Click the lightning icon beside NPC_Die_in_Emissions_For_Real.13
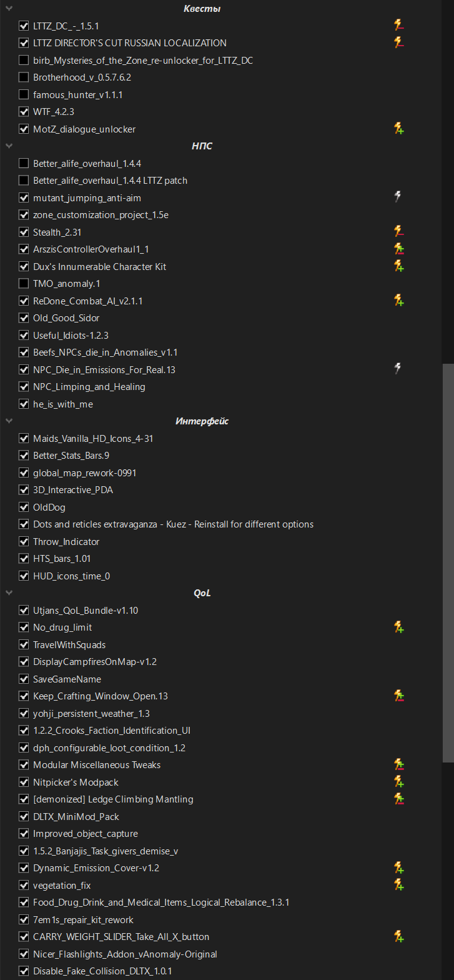 click(398, 369)
